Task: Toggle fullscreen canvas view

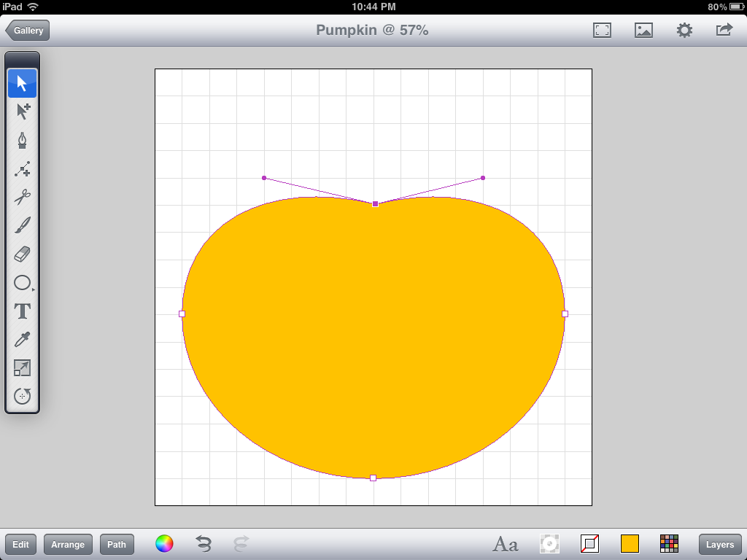Action: point(603,30)
